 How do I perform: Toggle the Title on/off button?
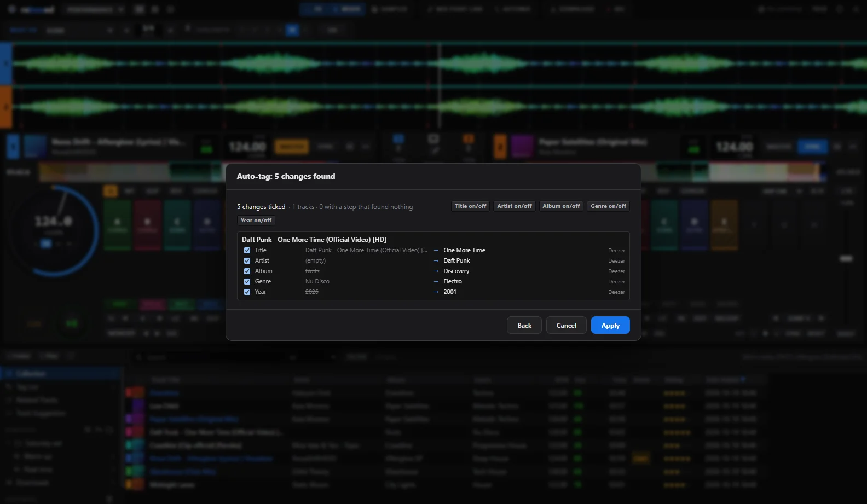point(470,206)
